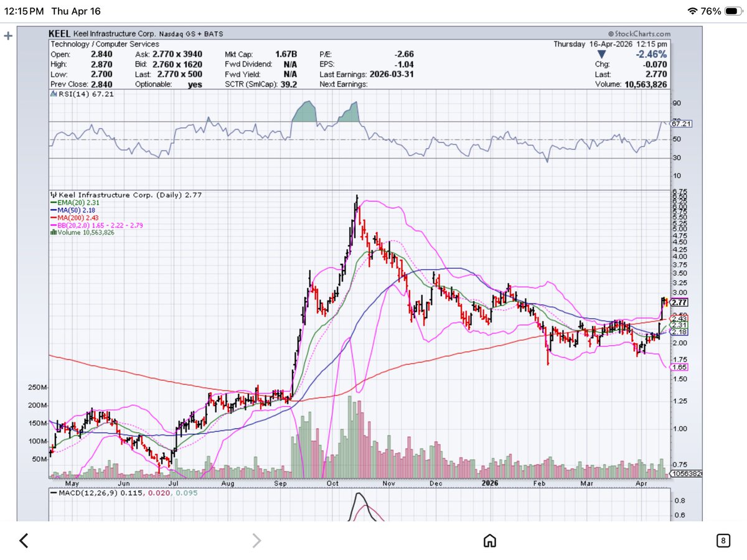Click the 2026 label on time axis
This screenshot has width=747, height=560.
491,483
